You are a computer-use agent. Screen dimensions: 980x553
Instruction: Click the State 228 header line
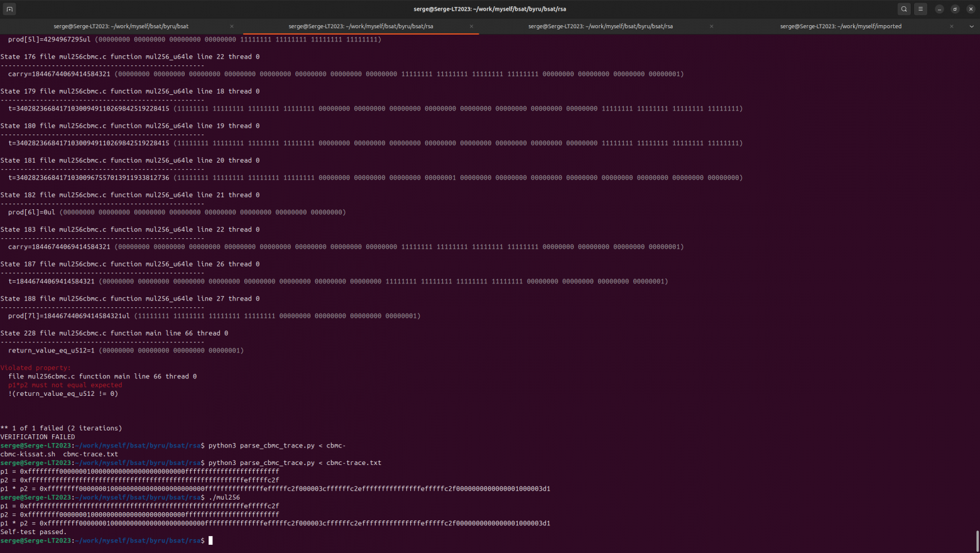[x=114, y=333]
